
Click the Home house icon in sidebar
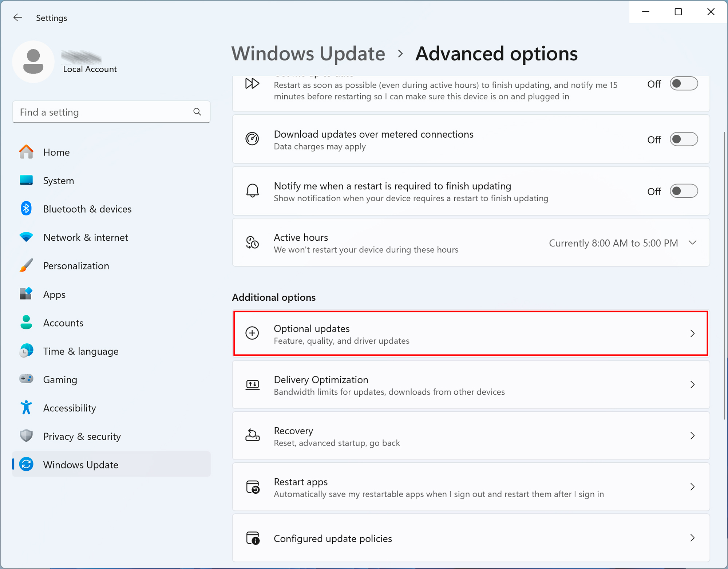click(26, 152)
